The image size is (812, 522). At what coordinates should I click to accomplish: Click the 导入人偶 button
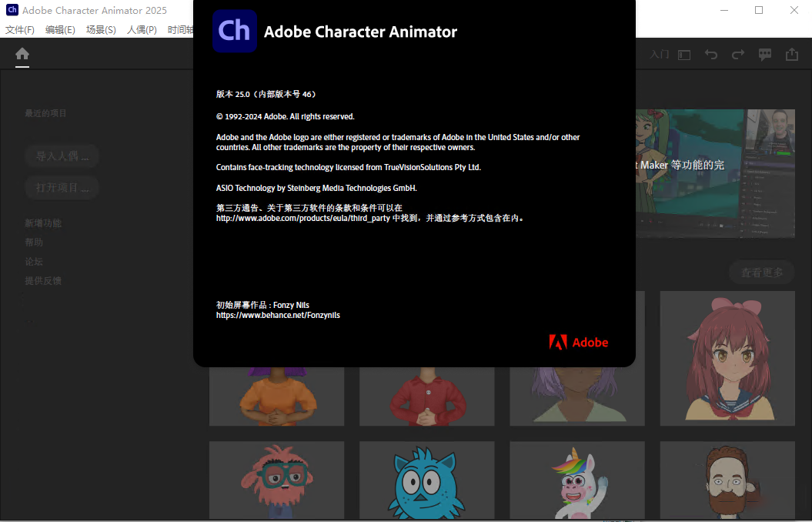click(x=62, y=156)
